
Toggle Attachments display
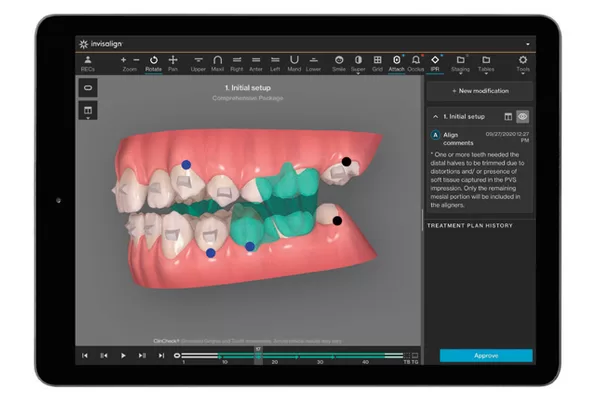(x=396, y=64)
